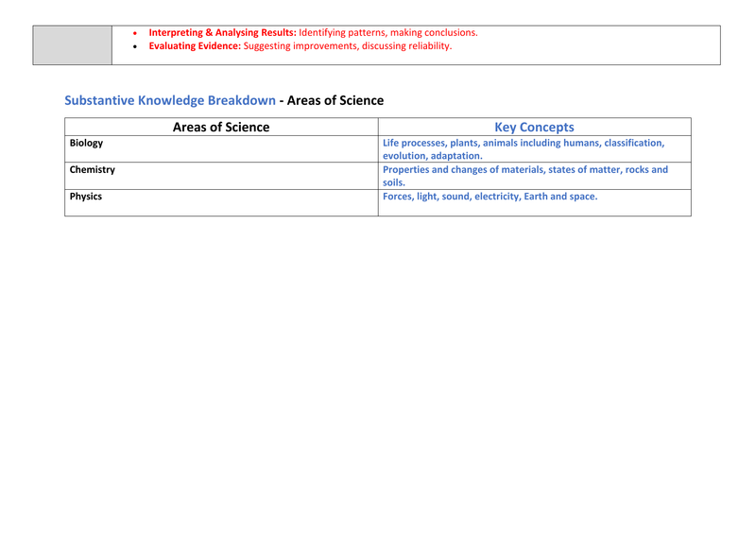Select the 'Areas of Science' table header

(x=220, y=127)
